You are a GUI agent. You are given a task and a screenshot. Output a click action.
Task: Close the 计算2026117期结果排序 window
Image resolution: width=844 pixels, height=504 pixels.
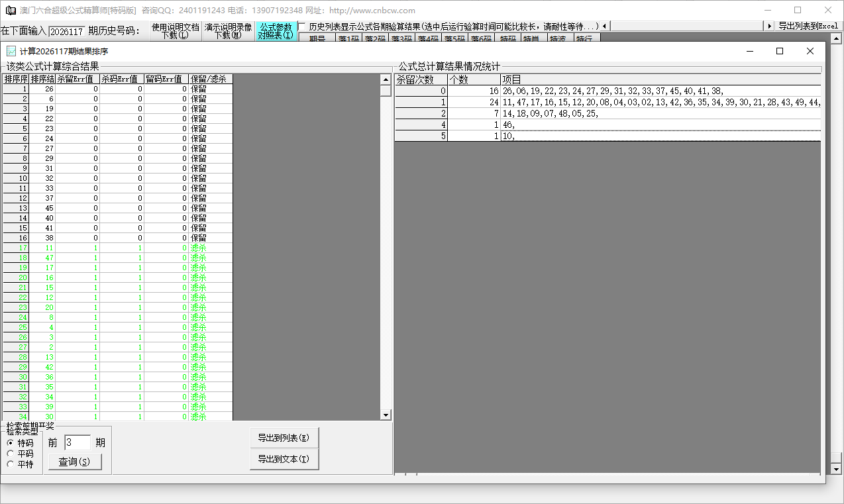click(x=810, y=51)
